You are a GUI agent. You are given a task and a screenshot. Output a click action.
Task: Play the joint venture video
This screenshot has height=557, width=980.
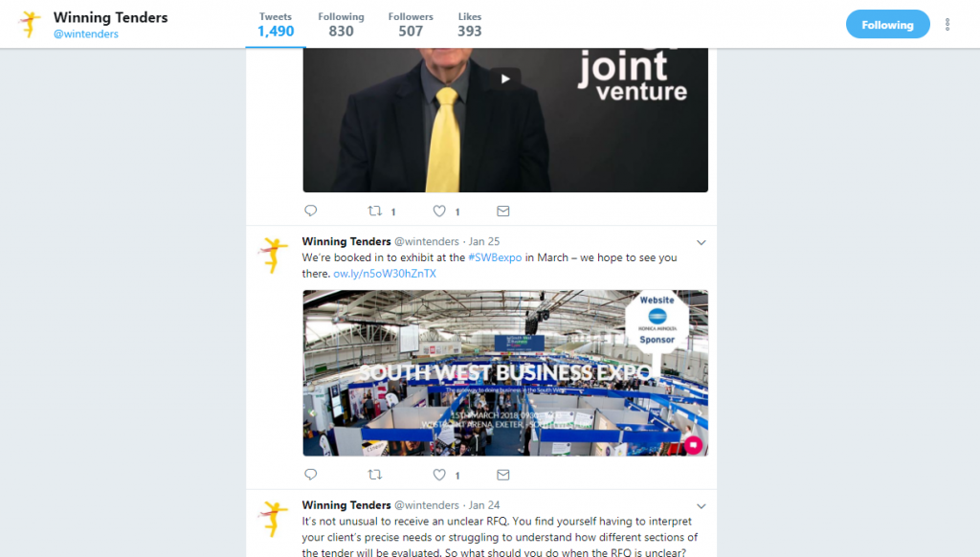[505, 78]
